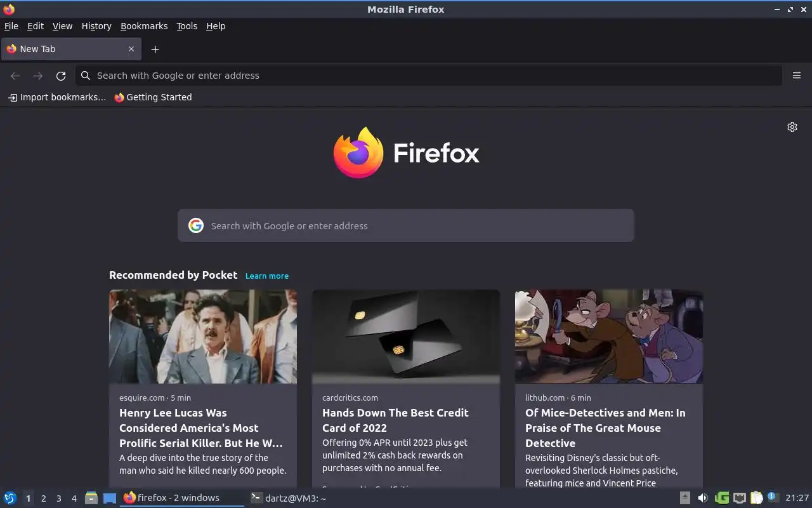Click the search magnifier icon in address bar
Viewport: 812px width, 508px height.
[86, 76]
